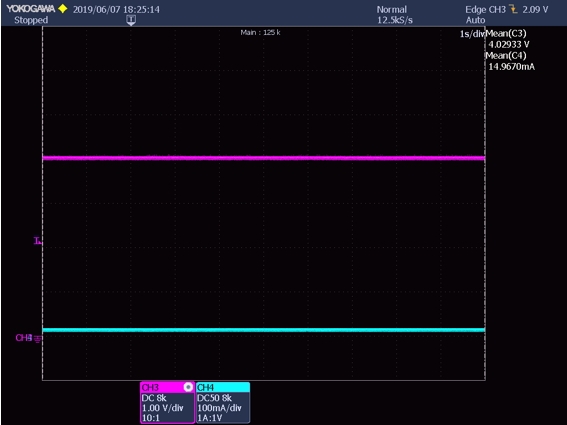The width and height of the screenshot is (567, 425).
Task: Click the CH3 '10:1' probe ratio
Action: pos(151,418)
